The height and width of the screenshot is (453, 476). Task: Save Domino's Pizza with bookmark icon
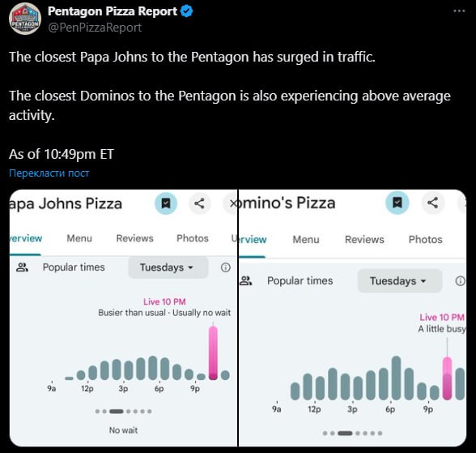(397, 203)
